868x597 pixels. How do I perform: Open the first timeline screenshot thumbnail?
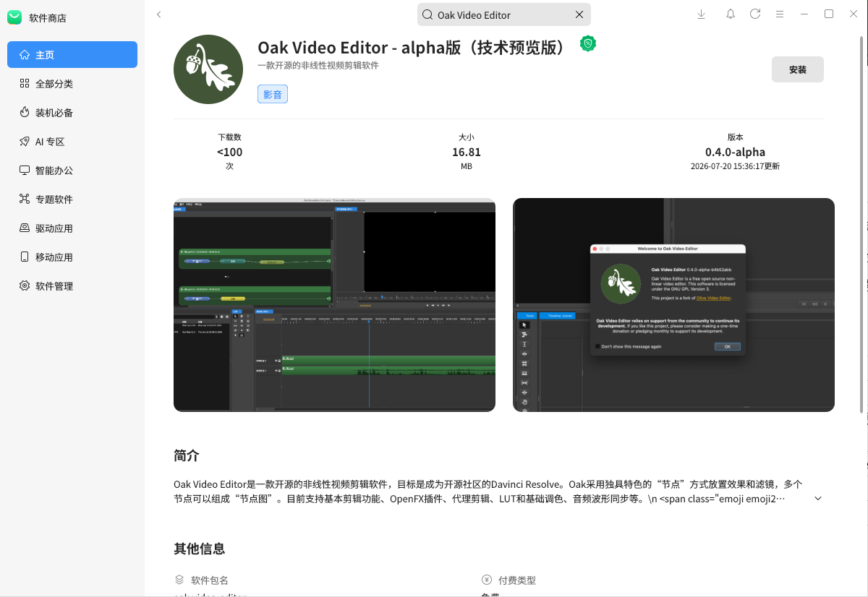coord(334,305)
